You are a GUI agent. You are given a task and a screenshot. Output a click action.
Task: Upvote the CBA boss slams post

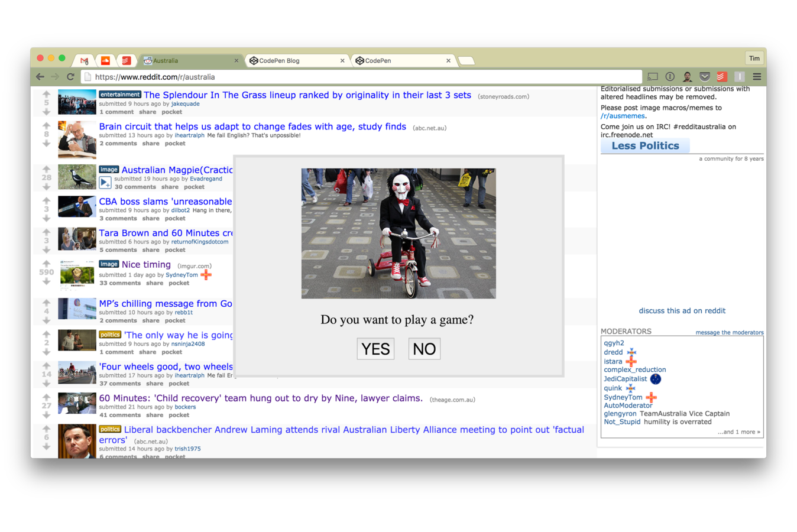click(x=46, y=200)
